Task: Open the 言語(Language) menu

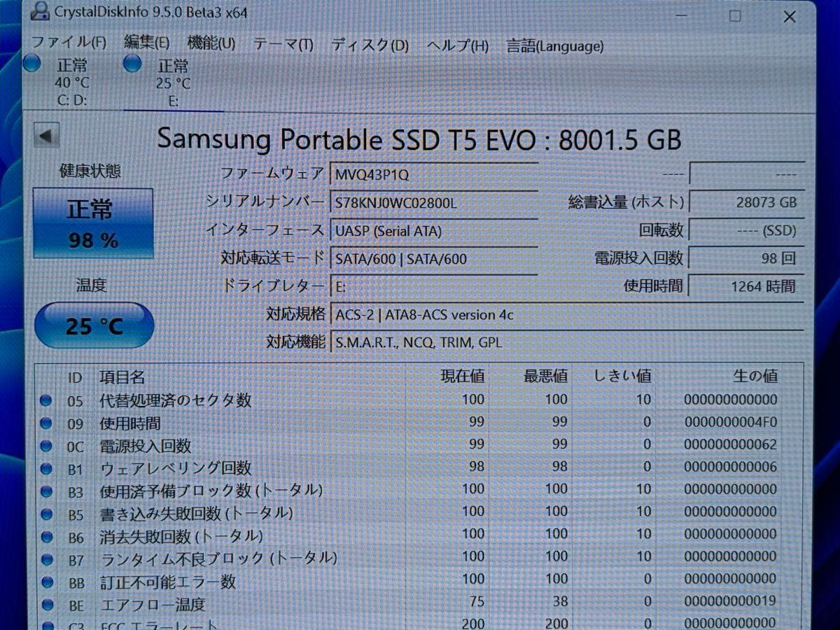Action: 555,46
